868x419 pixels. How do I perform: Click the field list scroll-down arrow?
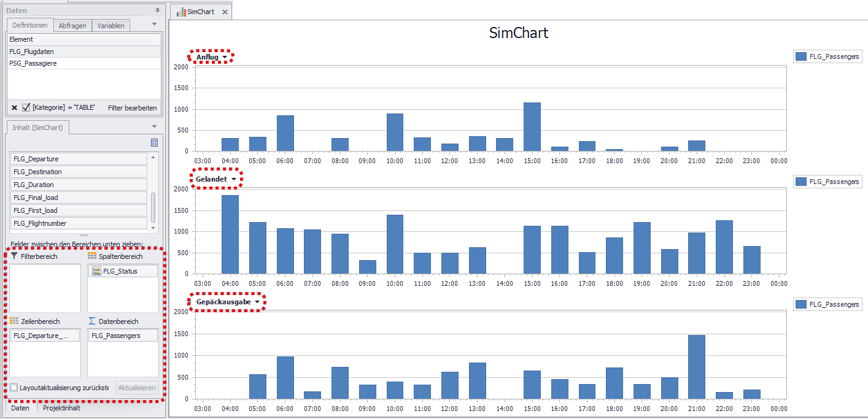tap(153, 228)
